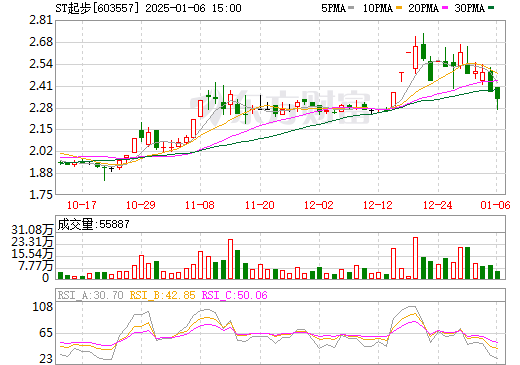This screenshot has width=520, height=365.
Task: Click the chart title ST起步[603557]
Action: point(97,8)
